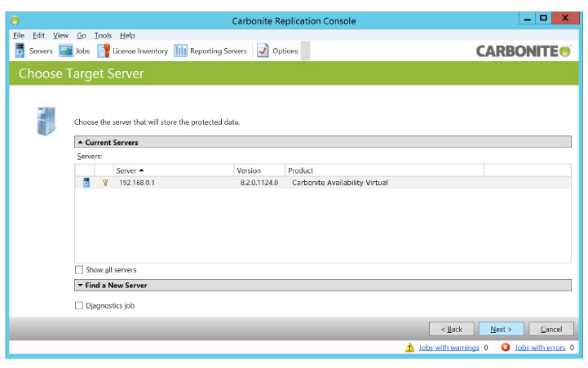
Task: Open the Help menu
Action: (x=127, y=36)
